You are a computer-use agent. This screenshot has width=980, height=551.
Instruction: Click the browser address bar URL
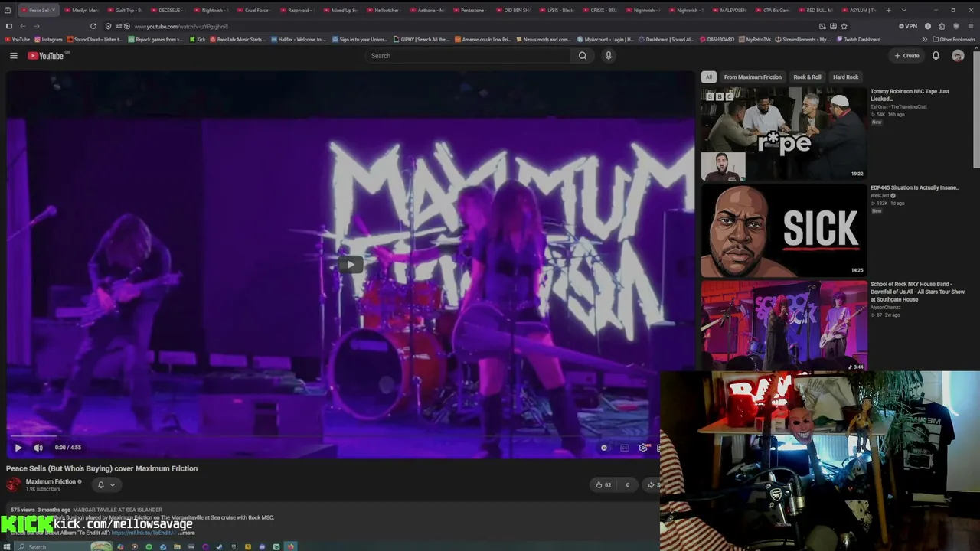(x=181, y=27)
